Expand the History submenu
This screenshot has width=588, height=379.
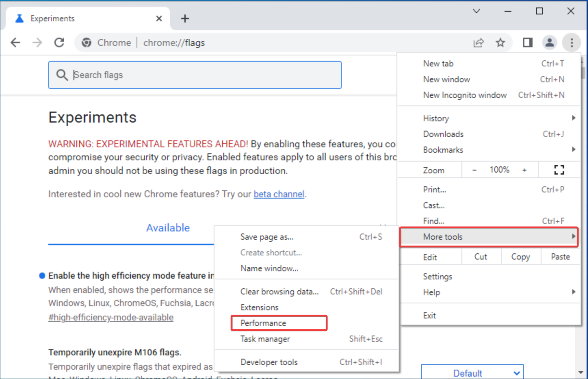[x=489, y=118]
